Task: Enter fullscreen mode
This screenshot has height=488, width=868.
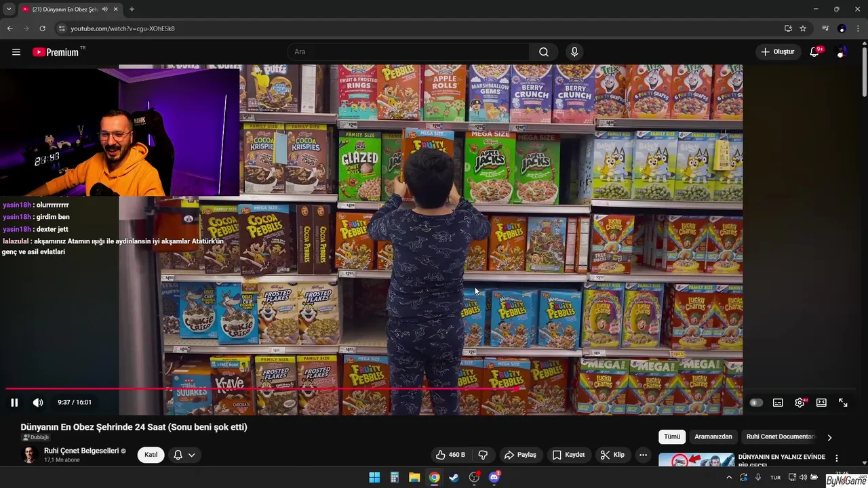Action: 843,403
